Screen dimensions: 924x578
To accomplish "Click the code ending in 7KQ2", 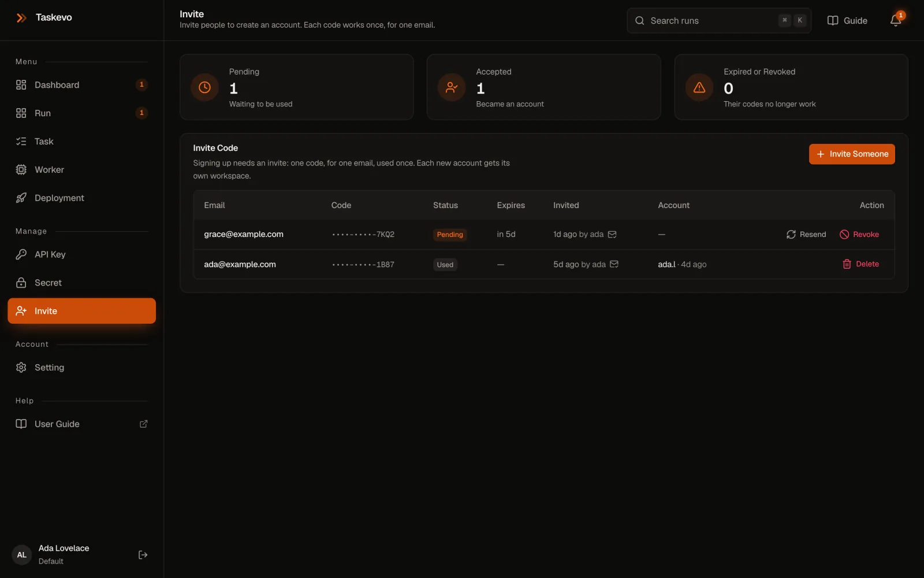I will pos(363,235).
